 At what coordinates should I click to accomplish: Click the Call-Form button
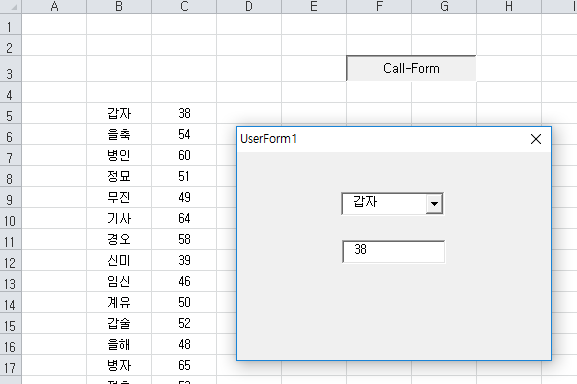[411, 68]
